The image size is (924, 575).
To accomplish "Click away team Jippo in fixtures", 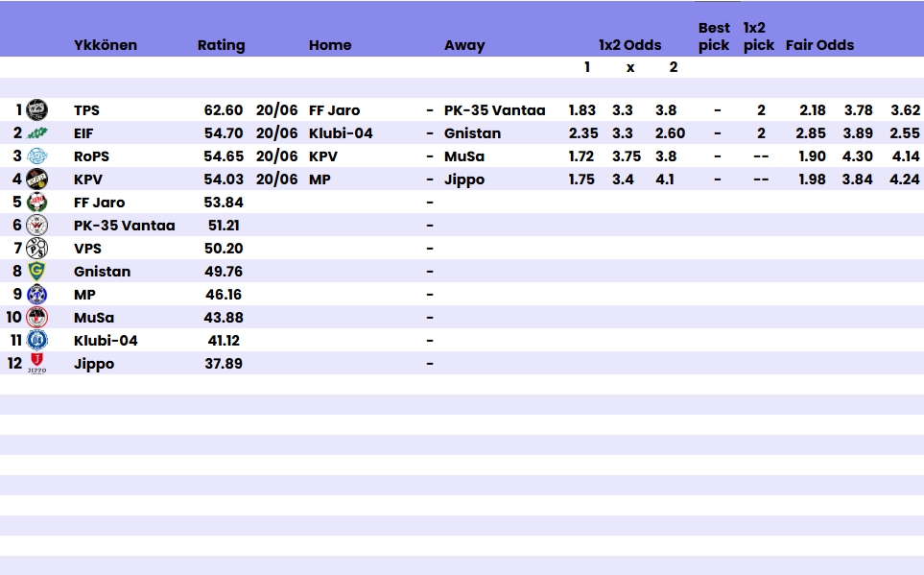I will pyautogui.click(x=464, y=180).
